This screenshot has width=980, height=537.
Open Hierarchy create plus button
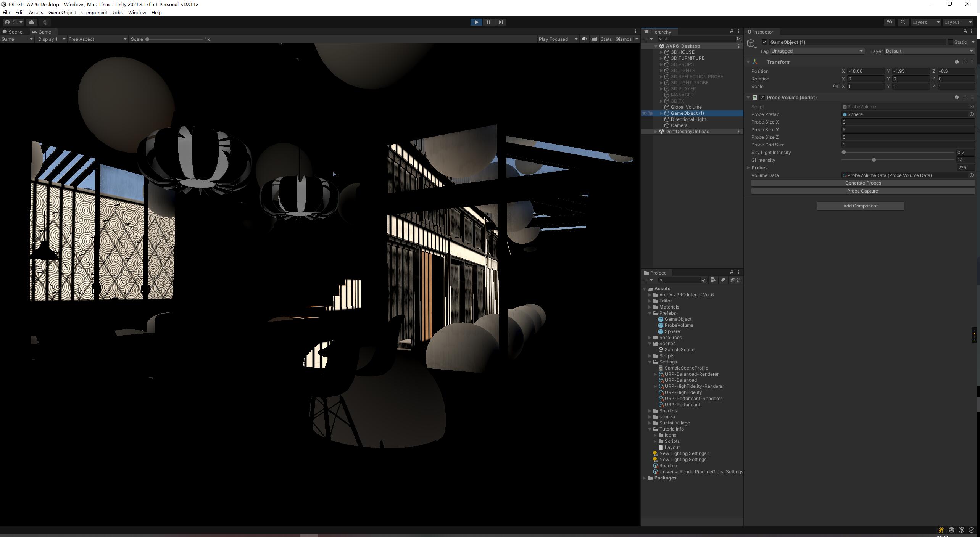pos(648,39)
